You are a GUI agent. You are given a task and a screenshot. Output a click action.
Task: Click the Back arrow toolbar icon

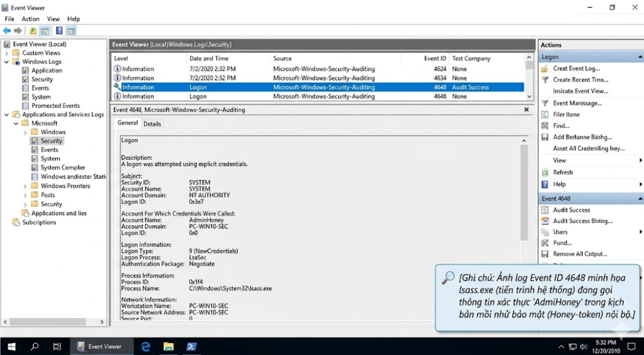tap(7, 31)
